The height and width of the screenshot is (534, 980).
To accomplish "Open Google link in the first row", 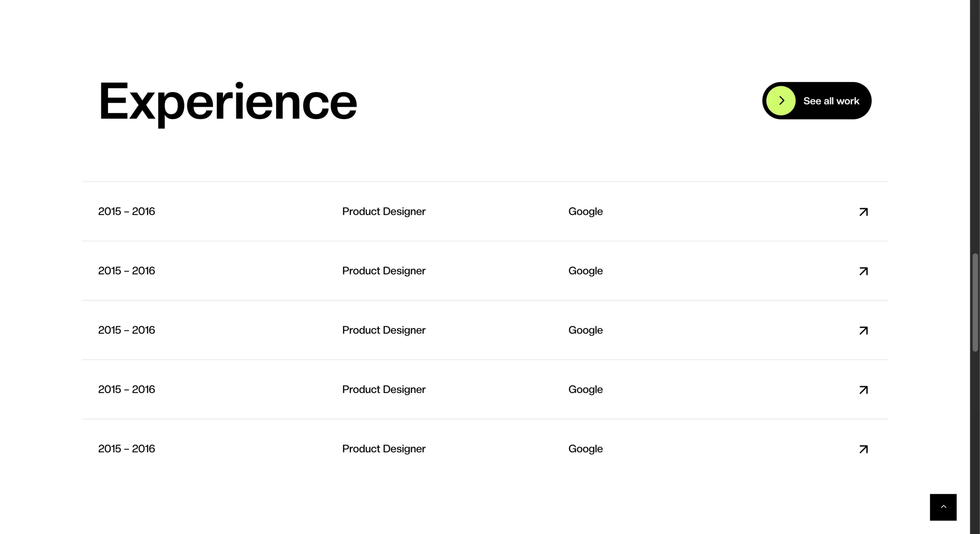I will [585, 211].
